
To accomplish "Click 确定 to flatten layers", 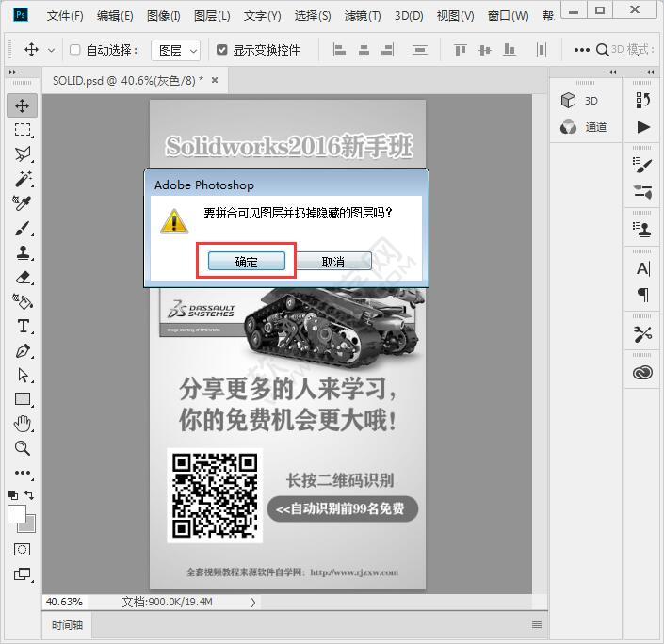I will pos(246,262).
